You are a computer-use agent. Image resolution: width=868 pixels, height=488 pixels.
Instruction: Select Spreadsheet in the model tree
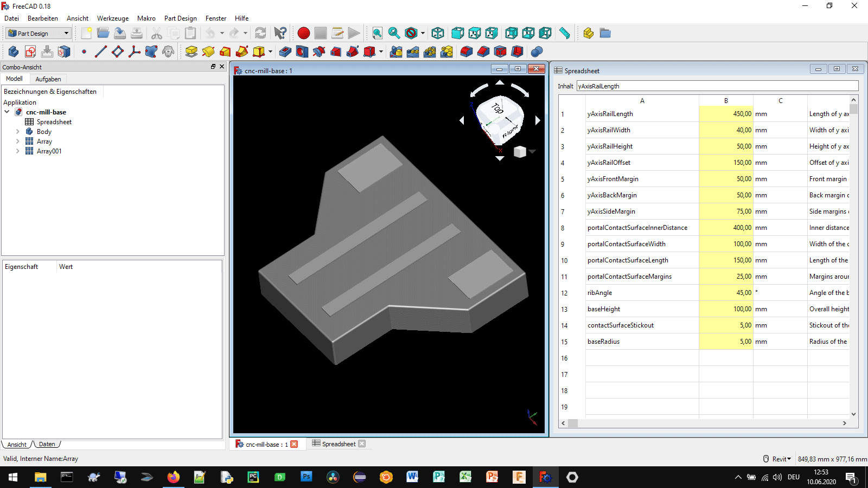(x=54, y=122)
